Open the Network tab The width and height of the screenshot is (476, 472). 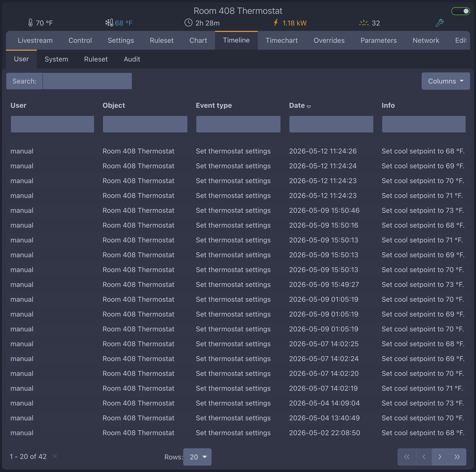point(426,40)
